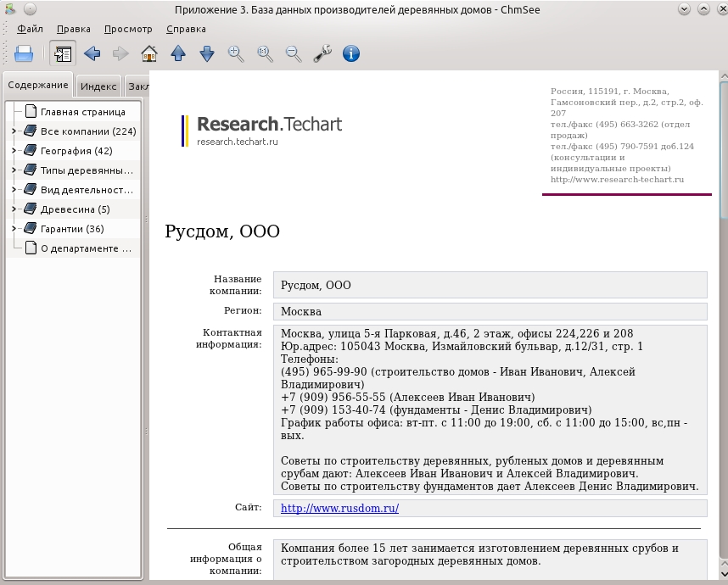Select the Древесина (5) tree item
This screenshot has height=585, width=728.
pyautogui.click(x=76, y=209)
